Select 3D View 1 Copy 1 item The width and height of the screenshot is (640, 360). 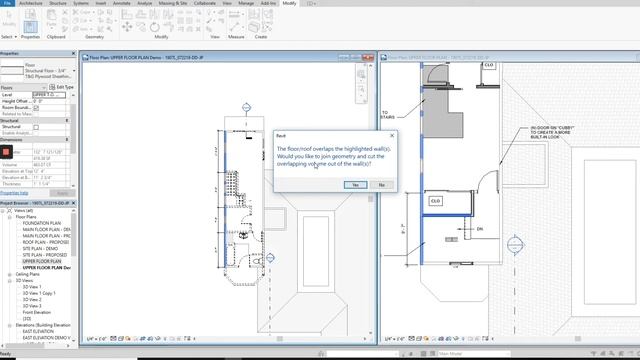pos(39,293)
